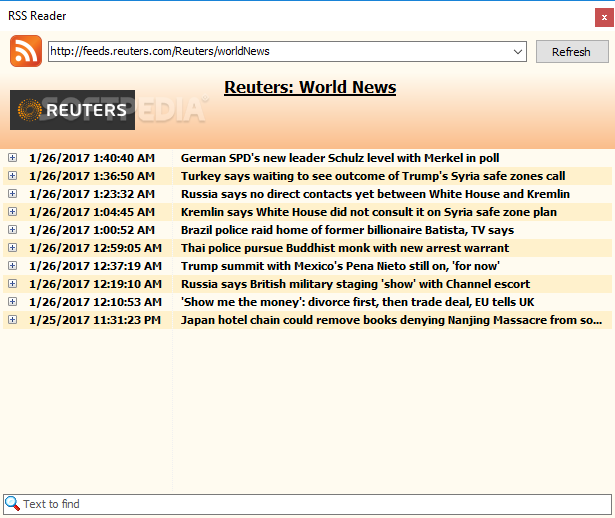This screenshot has height=518, width=615.
Task: Click the date 1/26/2017 1:36:50 AM
Action: tap(92, 176)
